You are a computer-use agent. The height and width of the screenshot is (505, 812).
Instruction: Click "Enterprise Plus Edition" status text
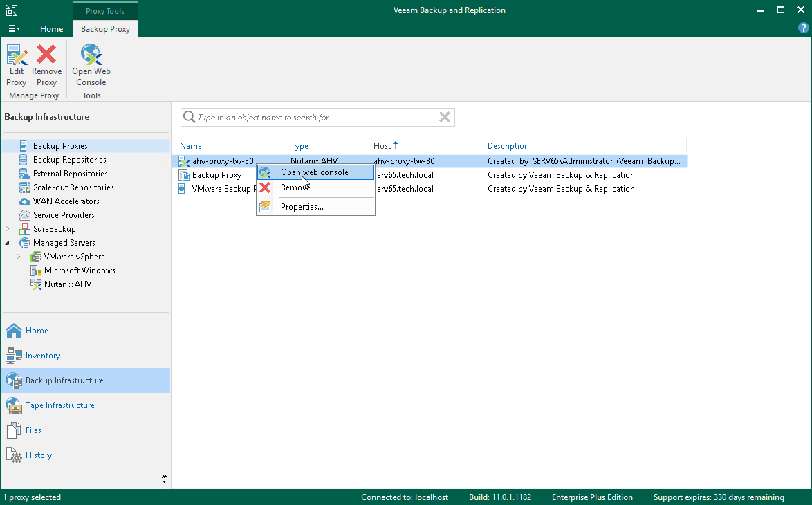(x=593, y=497)
